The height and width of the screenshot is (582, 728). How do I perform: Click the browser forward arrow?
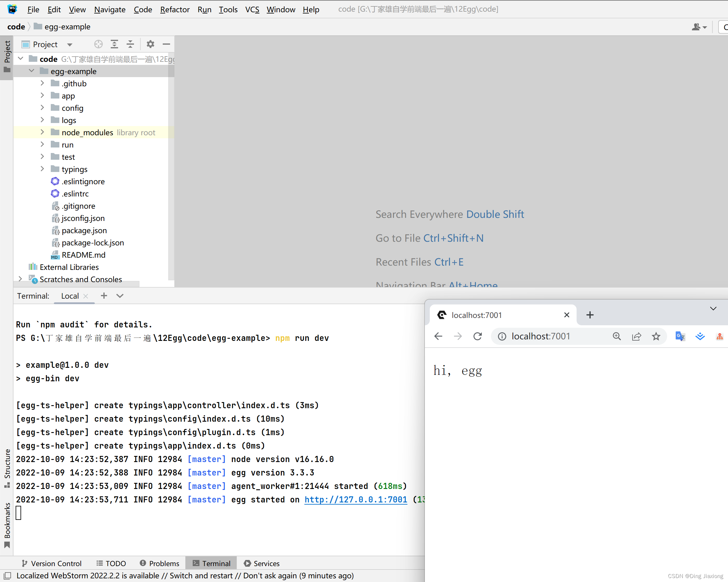pyautogui.click(x=458, y=336)
